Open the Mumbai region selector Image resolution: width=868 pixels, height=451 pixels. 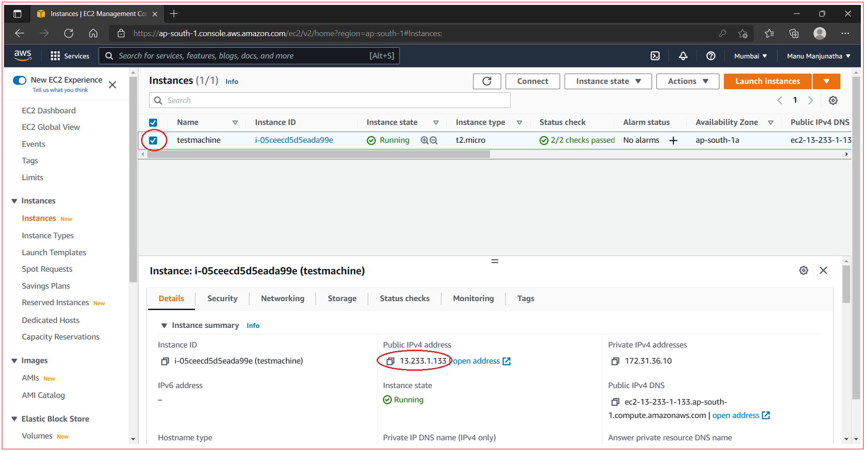[x=751, y=56]
